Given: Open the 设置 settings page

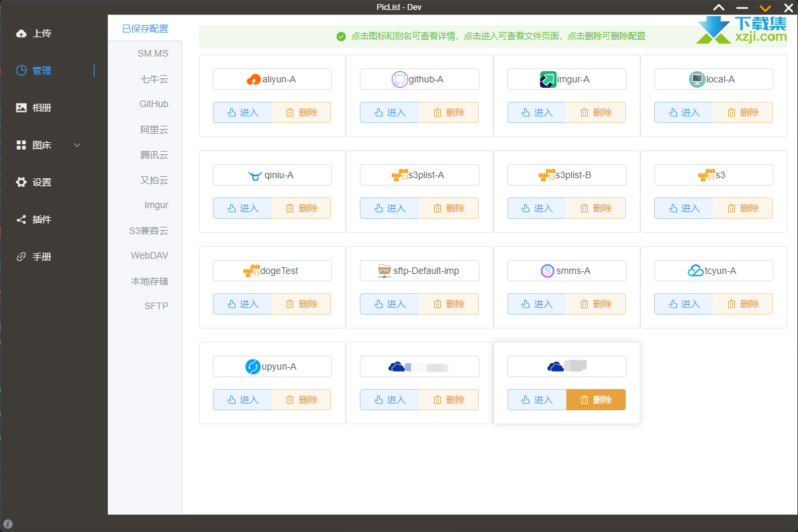Looking at the screenshot, I should pos(42,182).
